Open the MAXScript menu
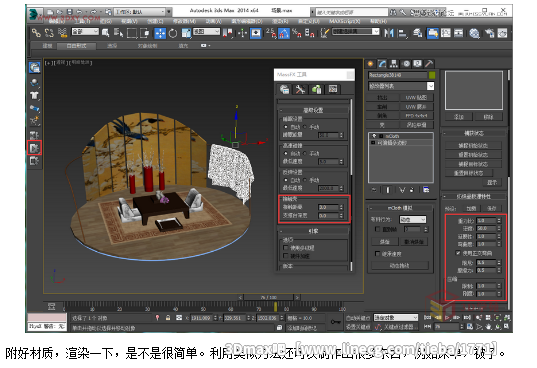This screenshot has width=537, height=368. point(345,22)
